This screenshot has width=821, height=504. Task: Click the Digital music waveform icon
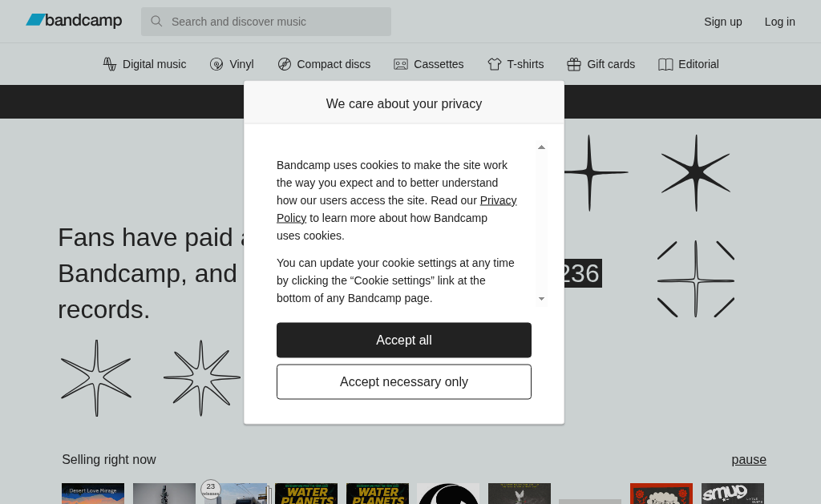(109, 64)
